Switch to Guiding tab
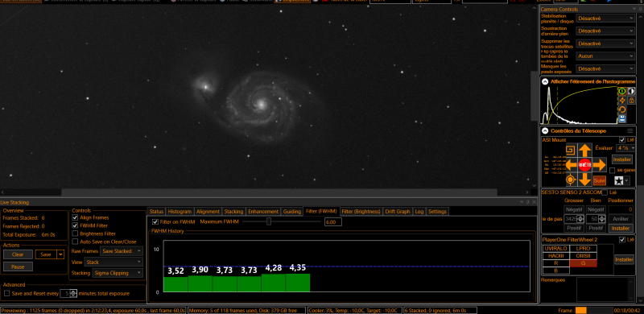The width and height of the screenshot is (644, 314). coord(291,211)
